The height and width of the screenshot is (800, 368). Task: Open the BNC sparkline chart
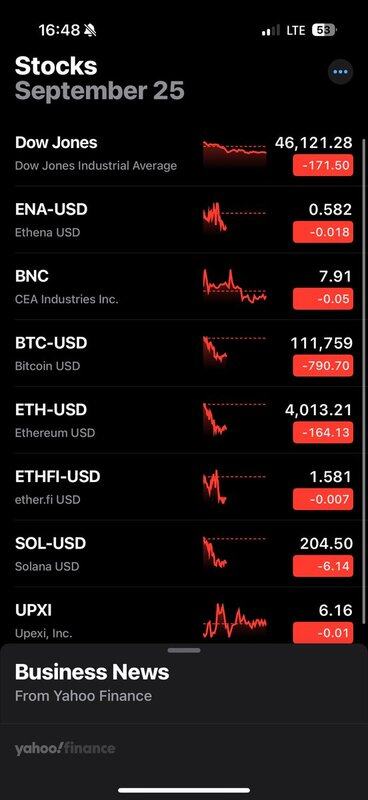coord(234,287)
